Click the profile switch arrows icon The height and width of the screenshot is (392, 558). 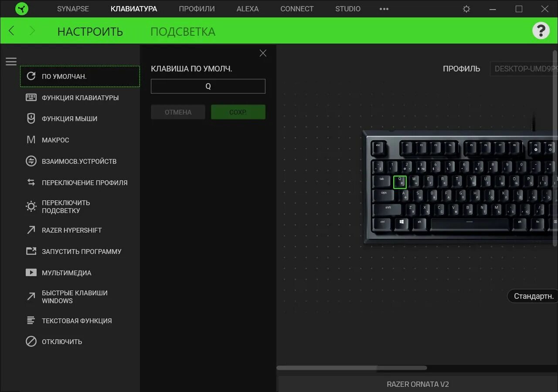click(x=31, y=182)
